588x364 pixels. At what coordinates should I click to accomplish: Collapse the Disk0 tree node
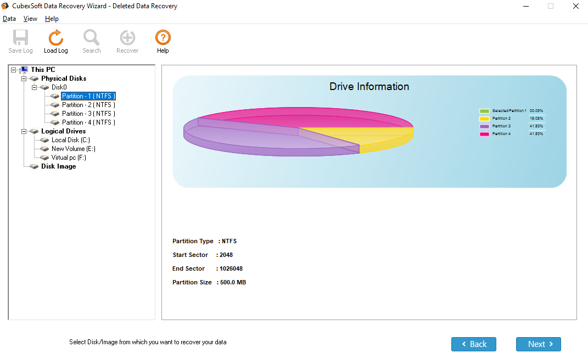[34, 87]
